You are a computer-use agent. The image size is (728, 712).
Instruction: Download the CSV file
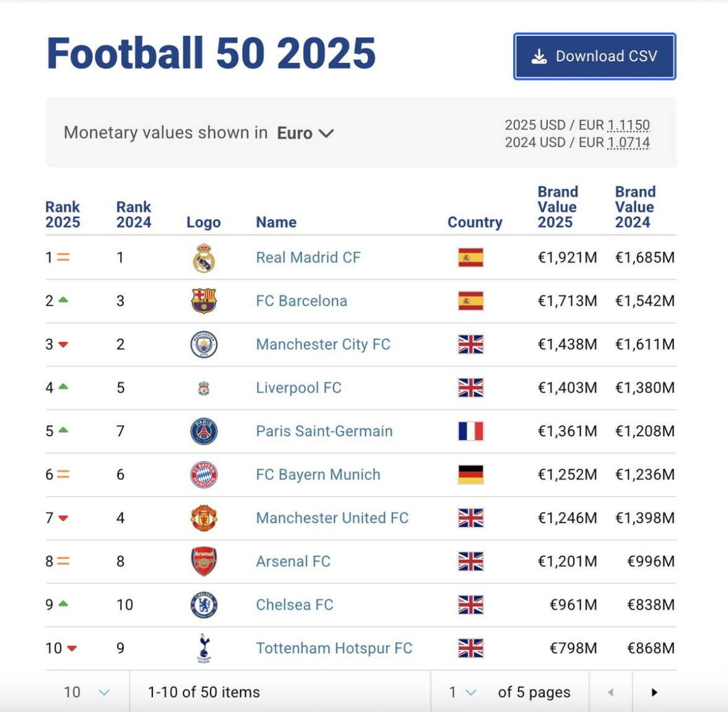click(x=594, y=56)
